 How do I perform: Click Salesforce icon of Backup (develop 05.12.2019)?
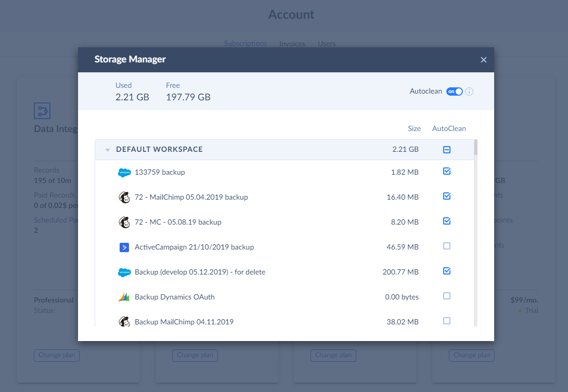(124, 272)
